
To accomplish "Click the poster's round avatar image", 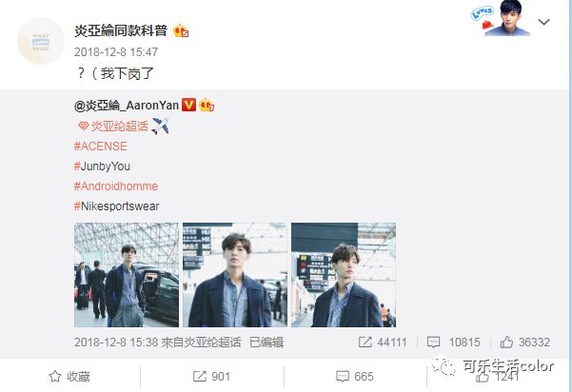I will pyautogui.click(x=41, y=41).
